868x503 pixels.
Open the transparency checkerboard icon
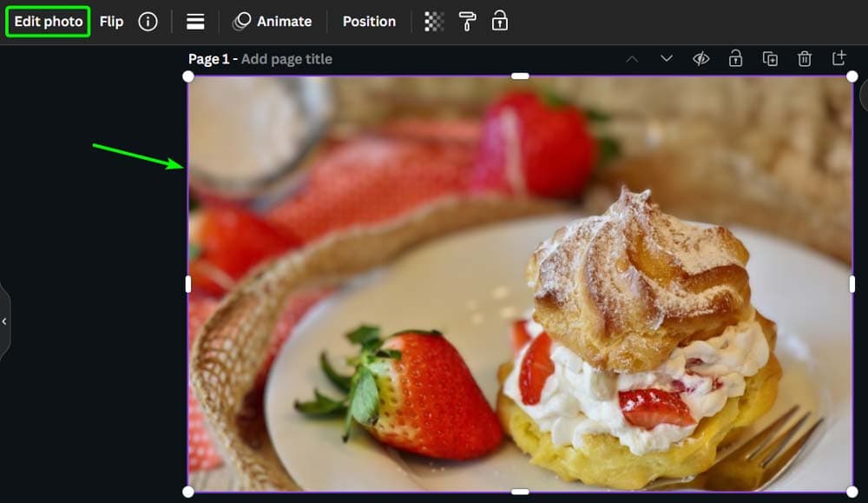(x=434, y=22)
